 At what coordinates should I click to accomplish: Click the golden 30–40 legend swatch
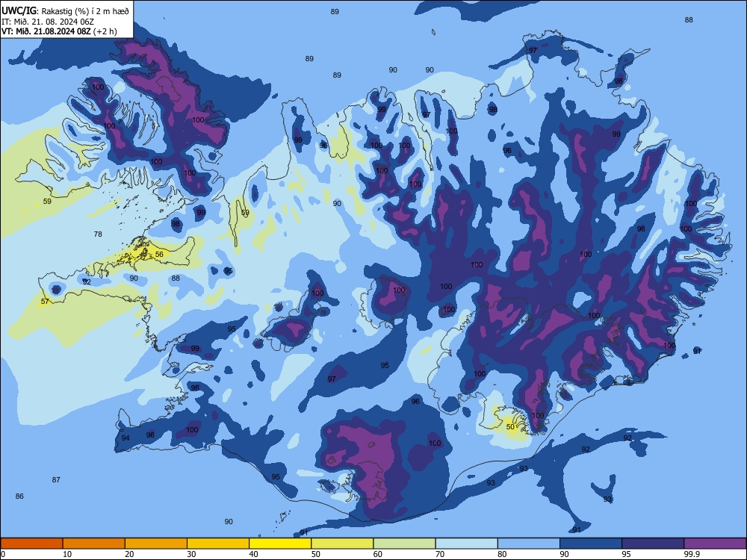tap(218, 544)
